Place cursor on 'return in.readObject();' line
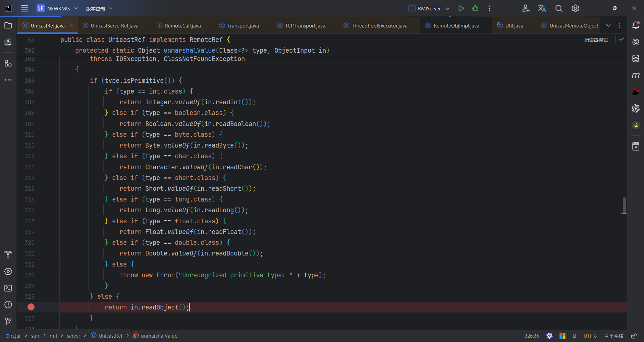This screenshot has width=644, height=342. point(147,307)
